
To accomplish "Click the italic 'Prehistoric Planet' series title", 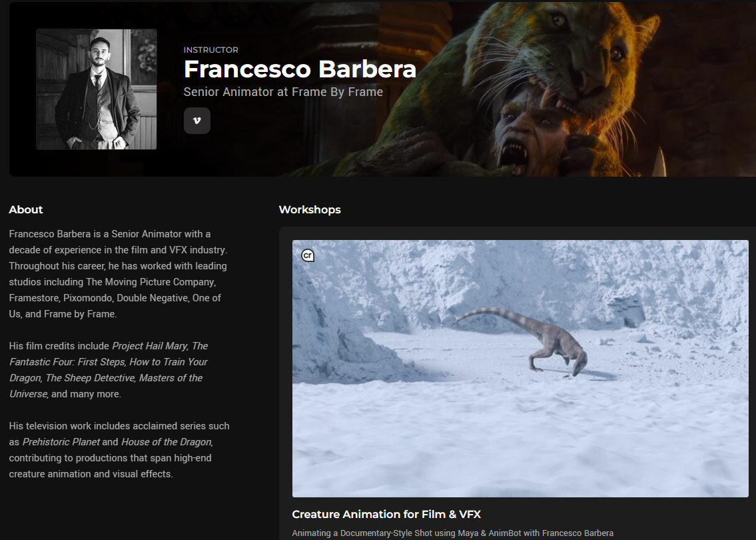I will (x=61, y=442).
